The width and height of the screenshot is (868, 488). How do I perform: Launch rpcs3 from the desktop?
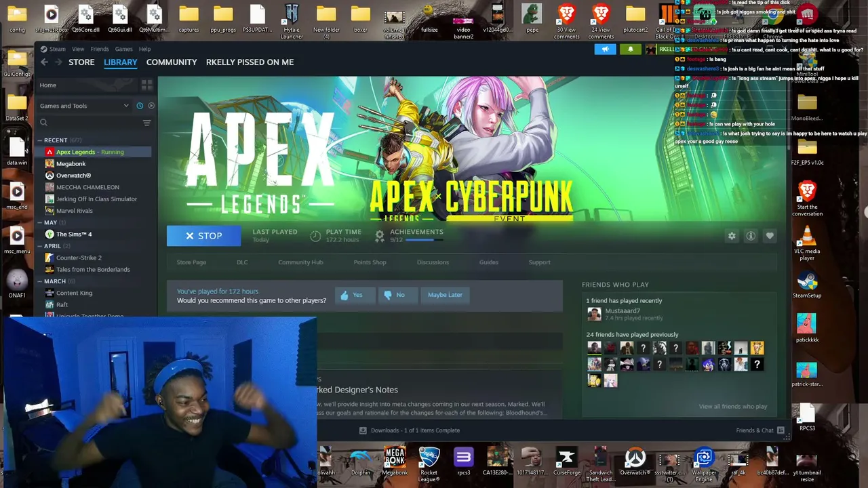[x=463, y=462]
